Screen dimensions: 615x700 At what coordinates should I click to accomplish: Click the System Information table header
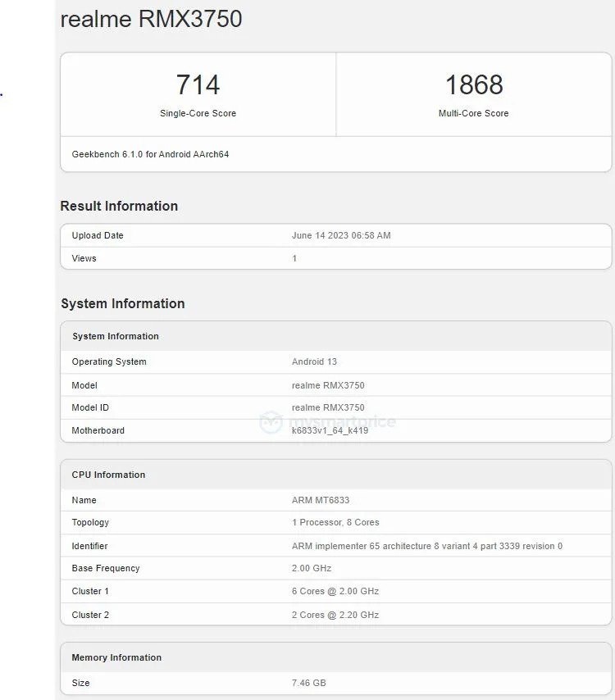116,336
